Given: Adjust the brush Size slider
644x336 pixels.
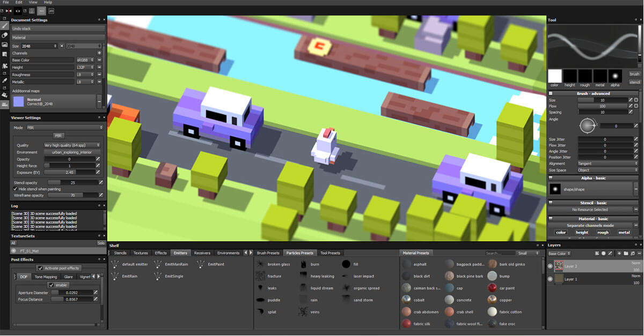Looking at the screenshot, I should pos(602,100).
